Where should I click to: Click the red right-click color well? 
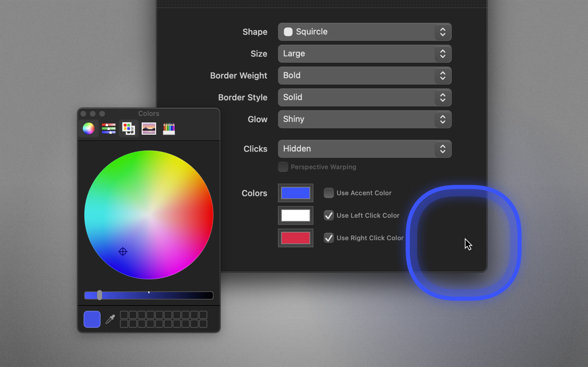click(x=295, y=238)
